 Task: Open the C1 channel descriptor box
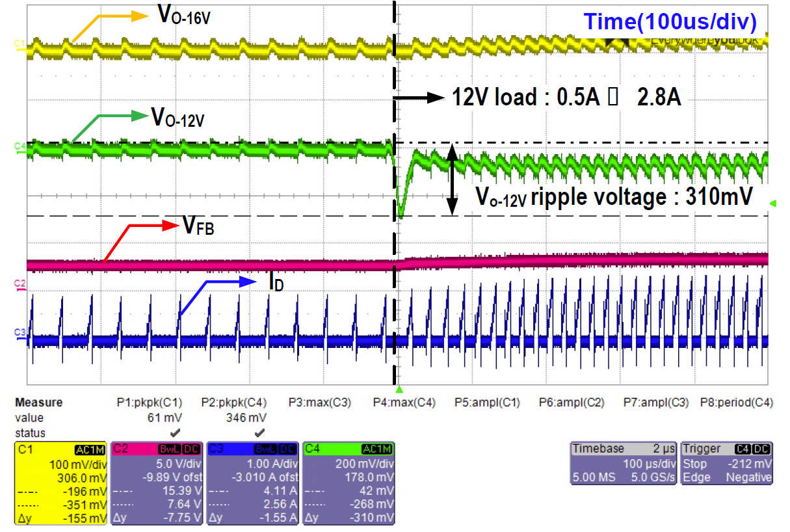(61, 483)
